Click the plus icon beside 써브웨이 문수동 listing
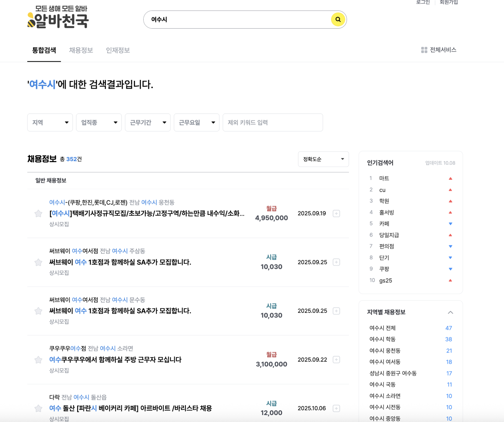This screenshot has height=422, width=504. [x=336, y=311]
